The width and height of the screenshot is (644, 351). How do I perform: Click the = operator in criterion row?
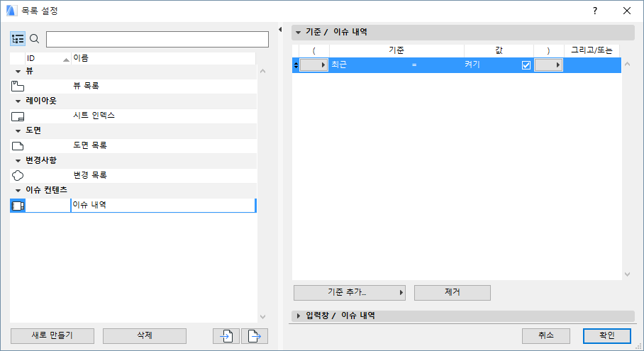pos(414,65)
